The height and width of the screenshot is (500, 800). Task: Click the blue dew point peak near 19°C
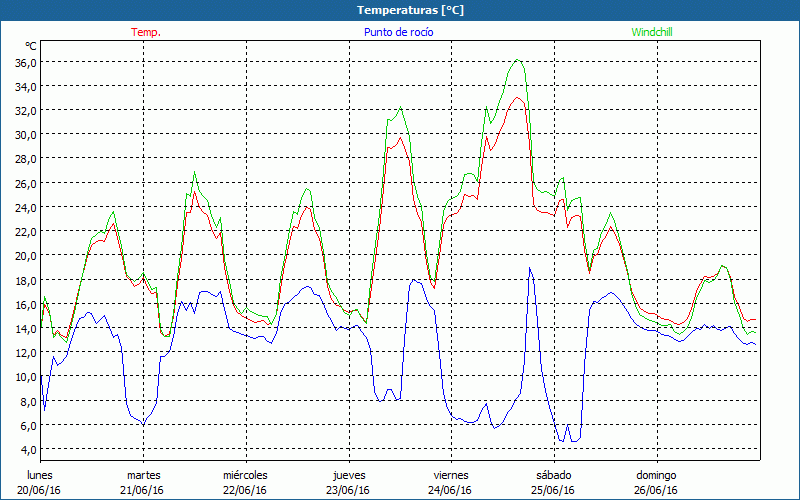pyautogui.click(x=530, y=268)
